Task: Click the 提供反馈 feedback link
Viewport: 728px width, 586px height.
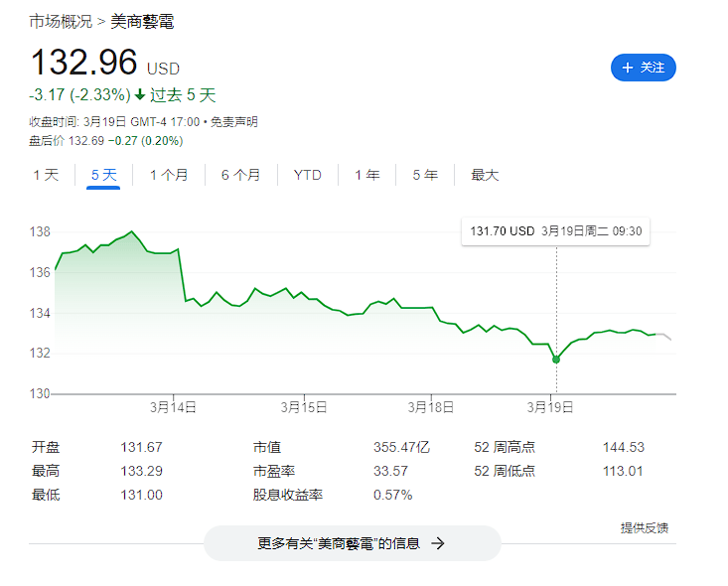Action: (645, 528)
